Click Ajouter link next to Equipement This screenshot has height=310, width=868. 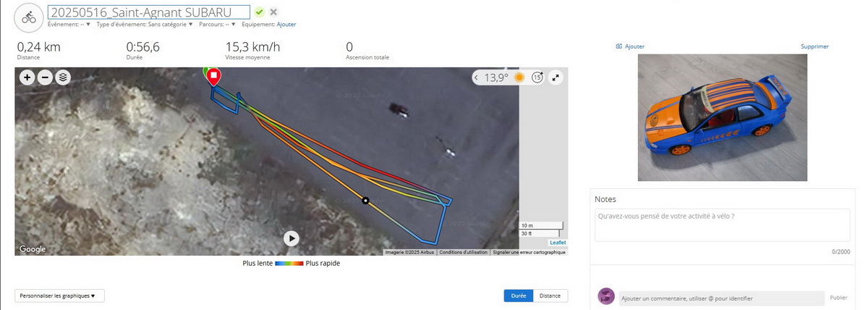click(x=286, y=24)
